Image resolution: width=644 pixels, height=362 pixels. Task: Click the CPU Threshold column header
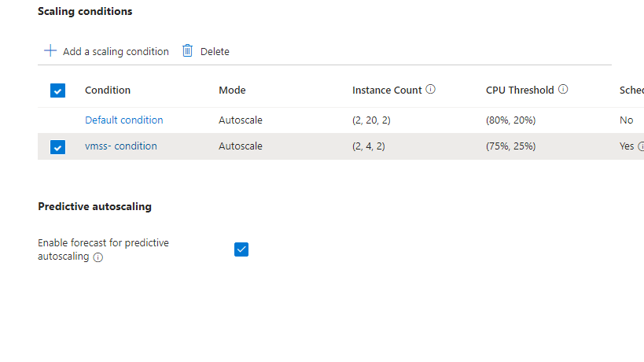click(x=520, y=90)
